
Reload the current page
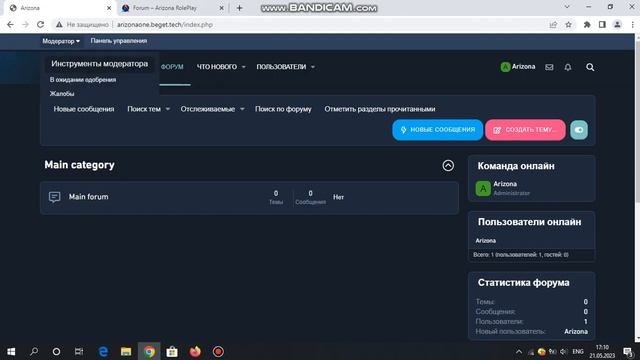coord(40,24)
